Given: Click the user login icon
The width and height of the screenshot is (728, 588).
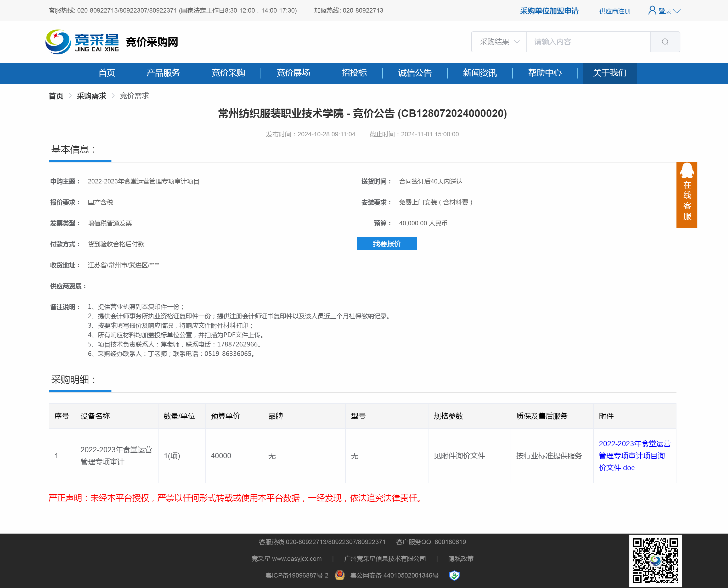Looking at the screenshot, I should pyautogui.click(x=652, y=10).
